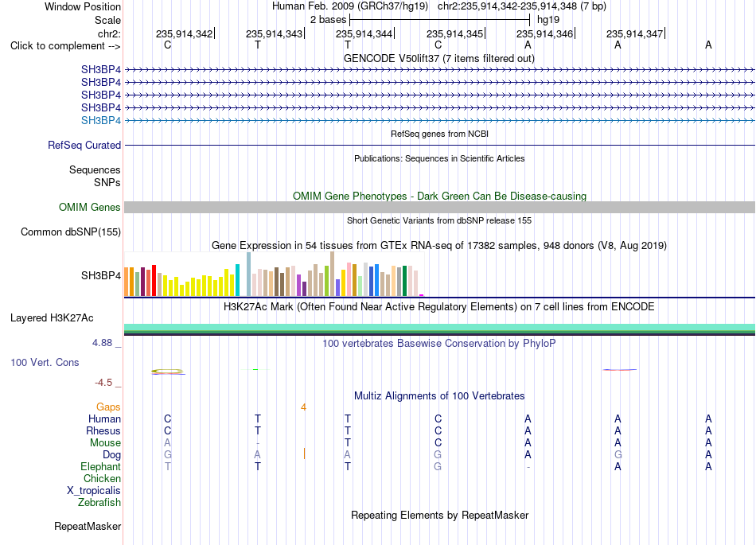Image resolution: width=756 pixels, height=545 pixels.
Task: Click the 'Click to complement -->' label
Action: point(65,46)
